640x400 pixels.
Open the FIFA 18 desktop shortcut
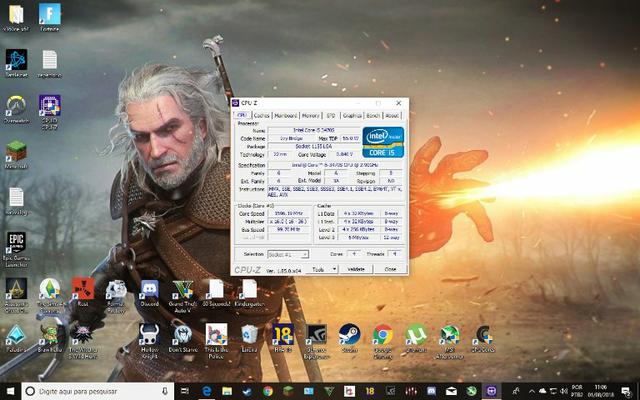point(283,338)
